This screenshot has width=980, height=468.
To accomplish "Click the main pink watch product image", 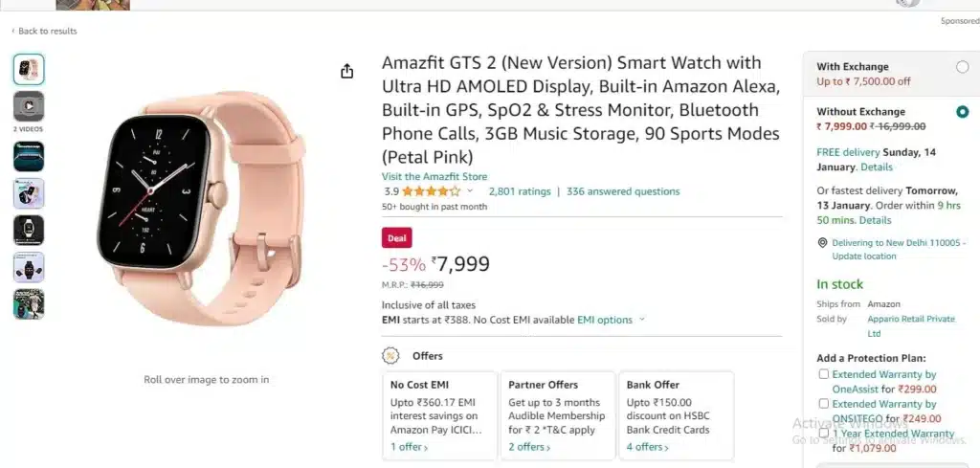I will click(x=200, y=210).
